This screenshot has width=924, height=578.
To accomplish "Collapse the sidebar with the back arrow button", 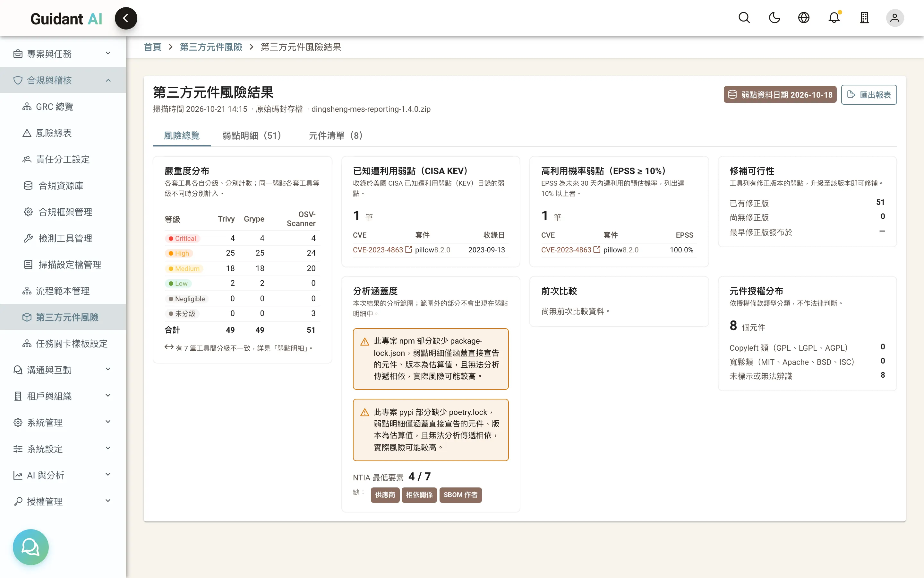I will coord(126,18).
